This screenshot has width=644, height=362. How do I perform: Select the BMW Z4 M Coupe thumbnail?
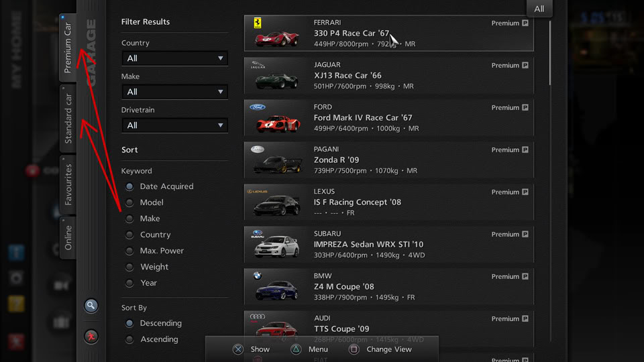[276, 290]
